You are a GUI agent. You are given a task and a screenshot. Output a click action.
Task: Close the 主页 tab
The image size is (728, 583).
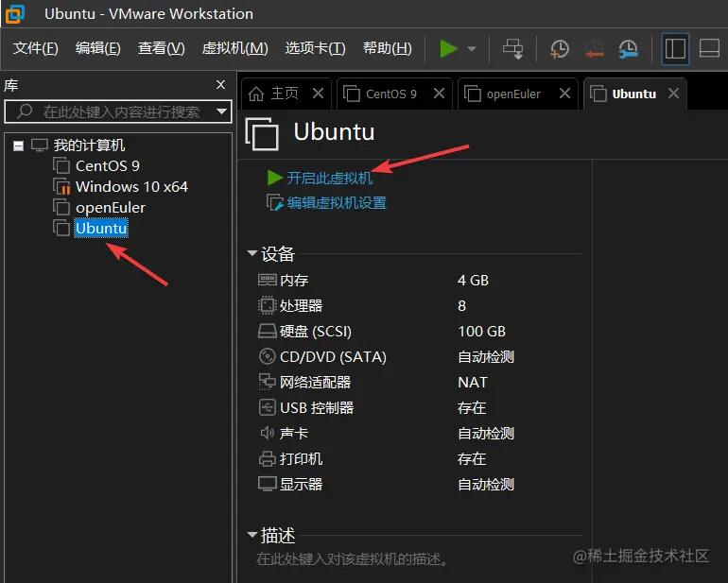[318, 94]
